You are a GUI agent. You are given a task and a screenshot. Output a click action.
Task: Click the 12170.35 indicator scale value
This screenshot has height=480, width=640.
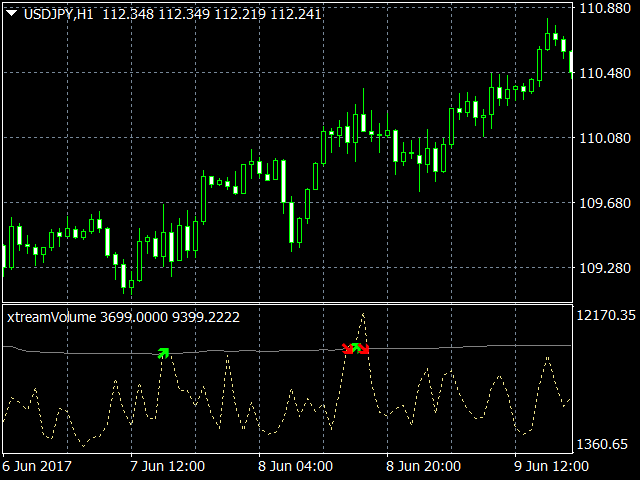(606, 316)
